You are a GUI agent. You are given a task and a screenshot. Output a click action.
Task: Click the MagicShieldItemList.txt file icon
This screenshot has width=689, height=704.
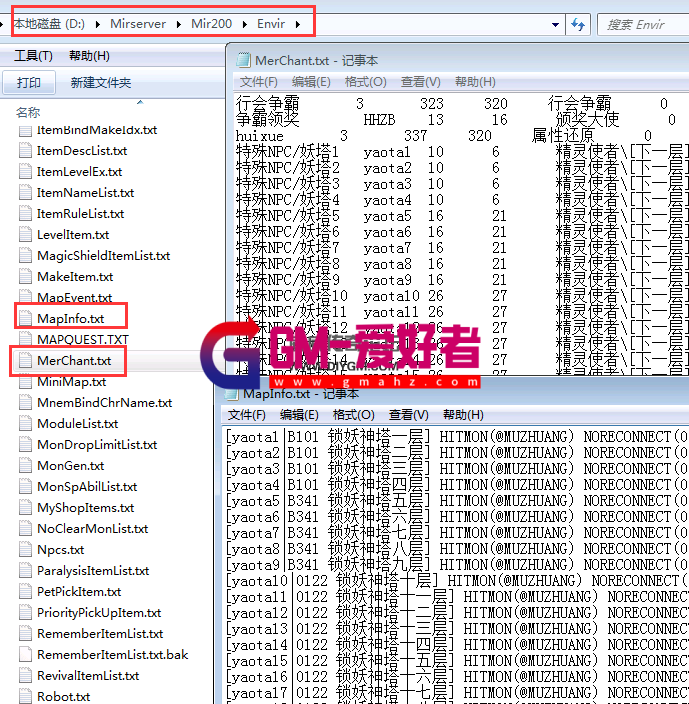coord(26,256)
